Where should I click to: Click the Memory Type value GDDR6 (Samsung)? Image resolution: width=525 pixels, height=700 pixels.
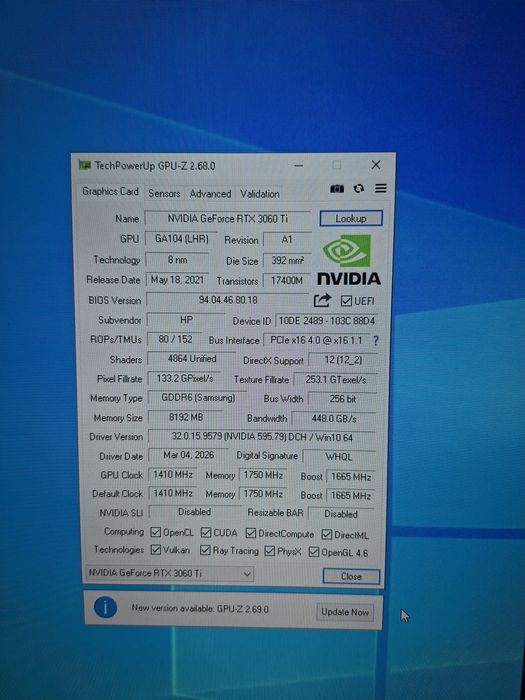(x=198, y=398)
